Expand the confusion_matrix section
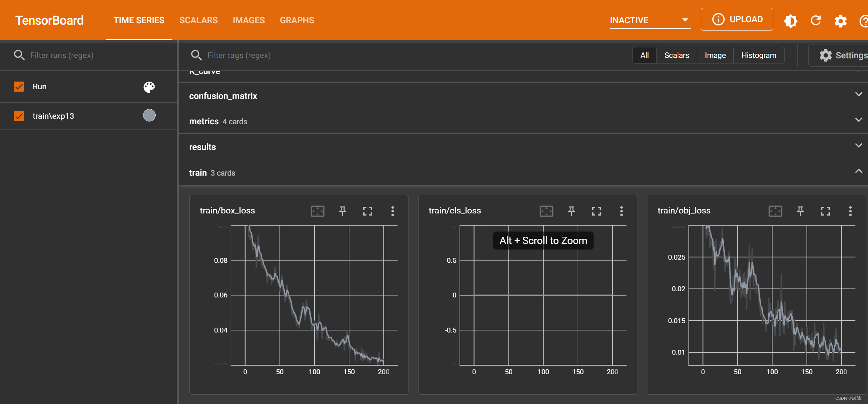 pyautogui.click(x=858, y=94)
